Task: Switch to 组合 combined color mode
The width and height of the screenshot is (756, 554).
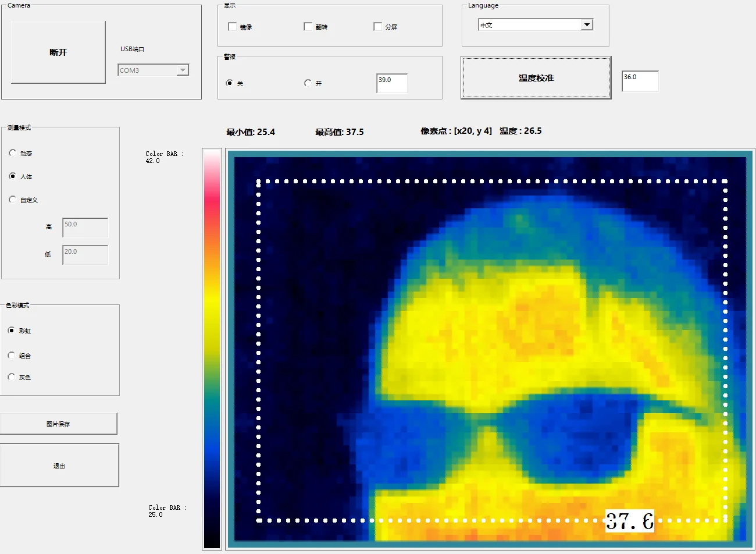Action: (12, 356)
